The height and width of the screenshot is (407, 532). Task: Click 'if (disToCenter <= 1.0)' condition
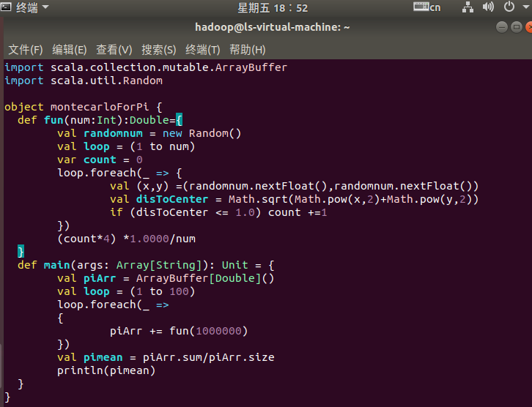[185, 212]
